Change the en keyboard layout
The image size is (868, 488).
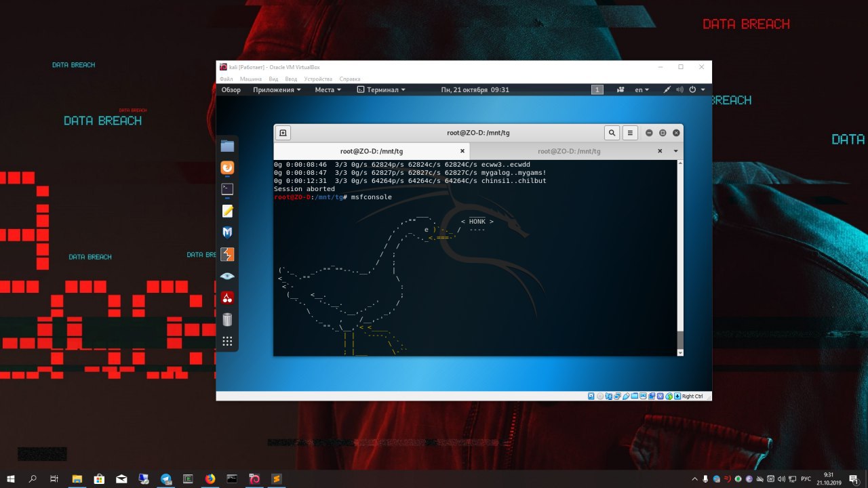[642, 89]
